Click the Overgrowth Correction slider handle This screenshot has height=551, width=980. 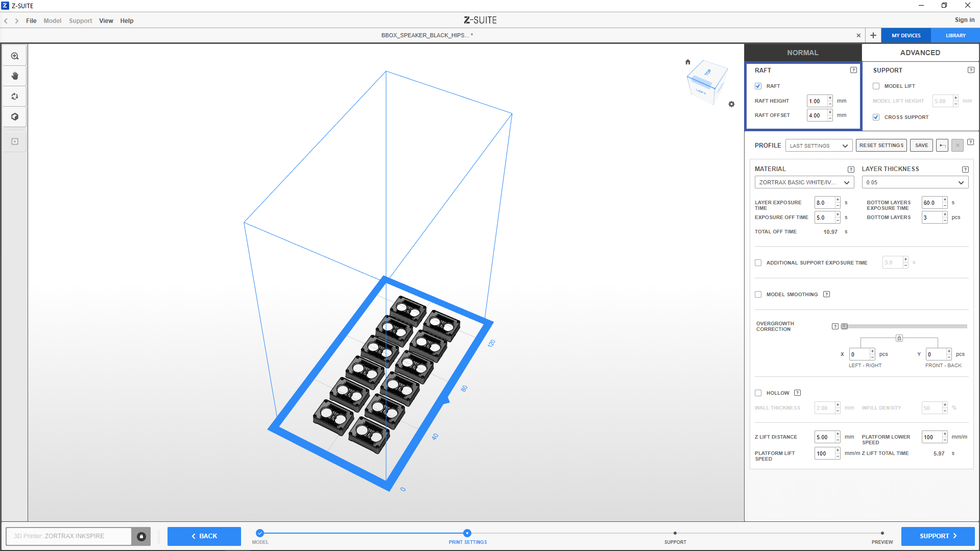click(845, 326)
